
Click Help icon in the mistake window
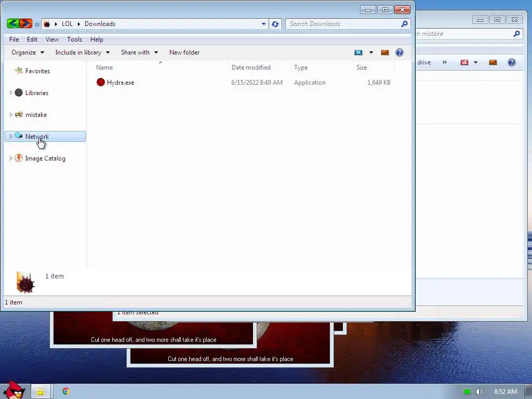pyautogui.click(x=512, y=62)
